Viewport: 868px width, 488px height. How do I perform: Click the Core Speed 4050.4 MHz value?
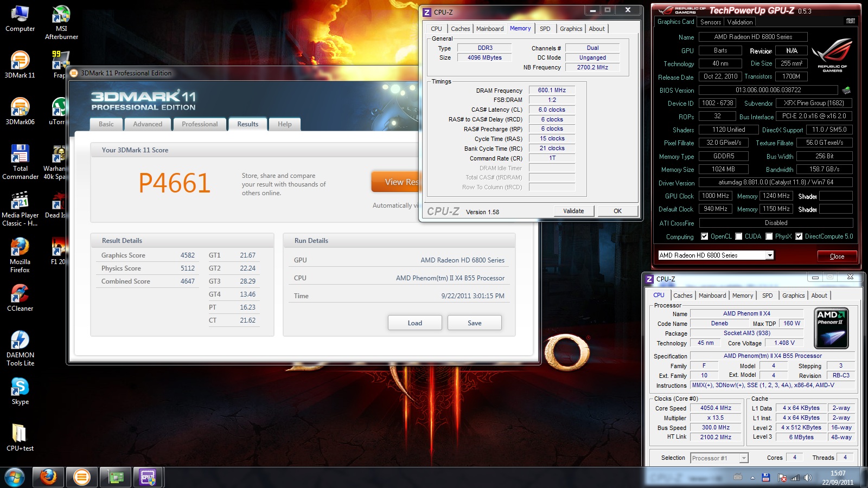click(716, 408)
